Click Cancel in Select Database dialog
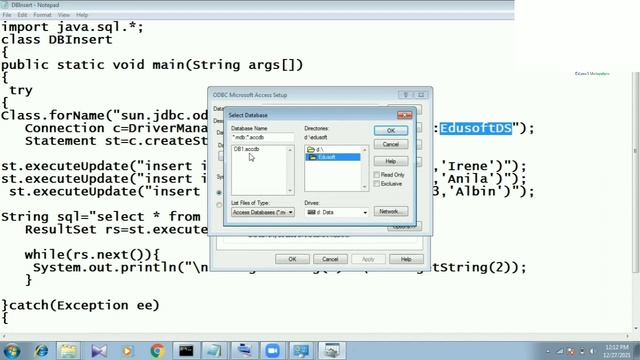 (391, 144)
